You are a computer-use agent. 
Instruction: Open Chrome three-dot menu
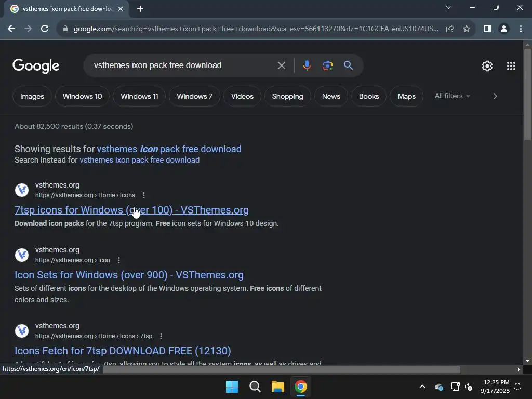[521, 29]
